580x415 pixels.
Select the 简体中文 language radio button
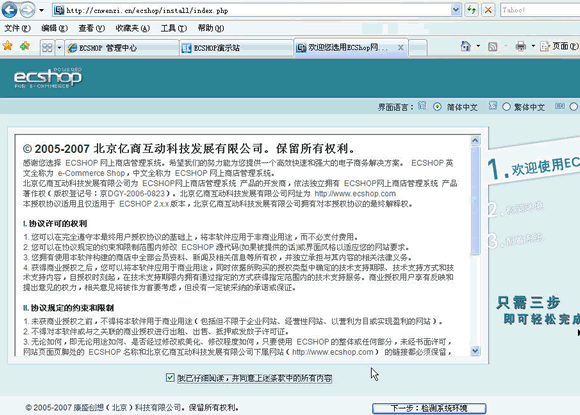(437, 107)
